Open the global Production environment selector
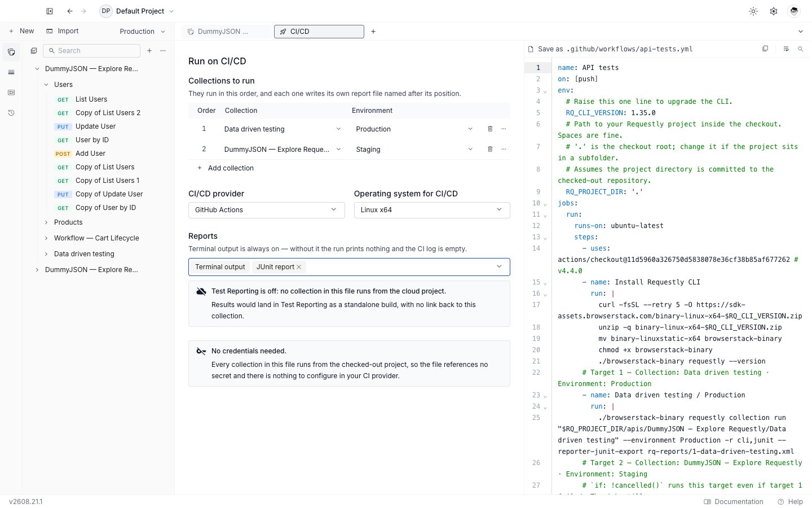 pyautogui.click(x=142, y=32)
